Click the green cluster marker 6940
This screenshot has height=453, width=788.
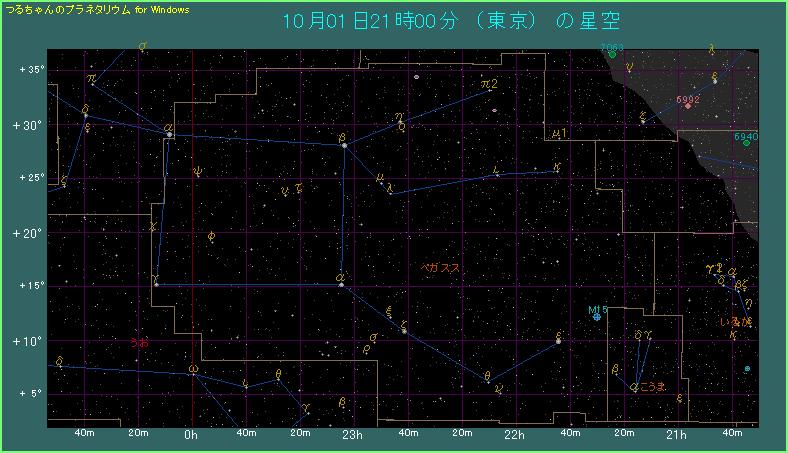point(746,143)
